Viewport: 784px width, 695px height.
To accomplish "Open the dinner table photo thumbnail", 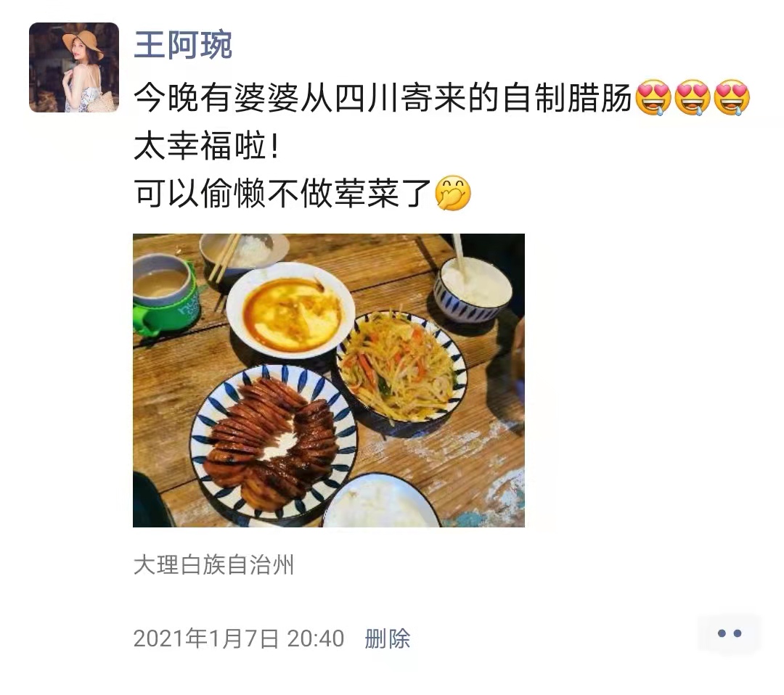I will coord(329,380).
